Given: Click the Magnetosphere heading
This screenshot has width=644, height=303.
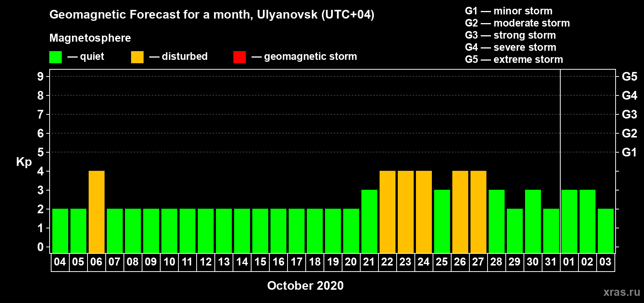Looking at the screenshot, I should 90,38.
